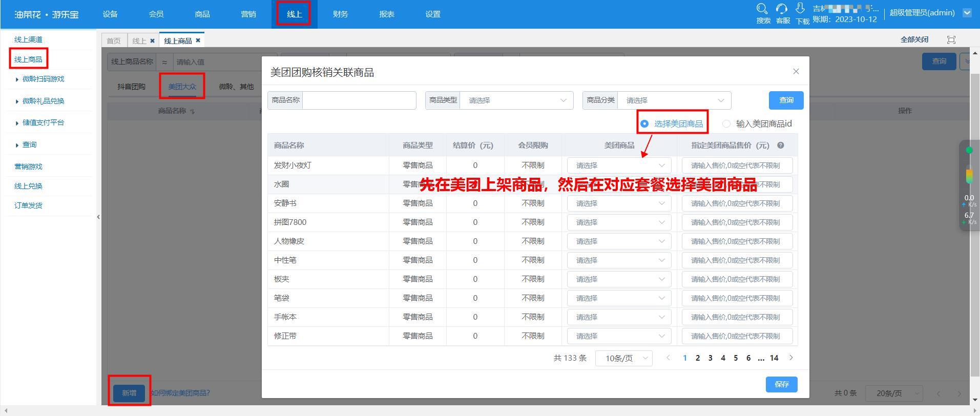Image resolution: width=980 pixels, height=416 pixels.
Task: Open 营销游戏 in the sidebar
Action: (x=29, y=167)
